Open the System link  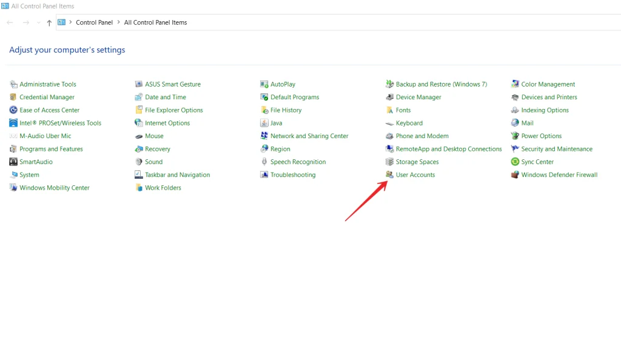coord(29,175)
